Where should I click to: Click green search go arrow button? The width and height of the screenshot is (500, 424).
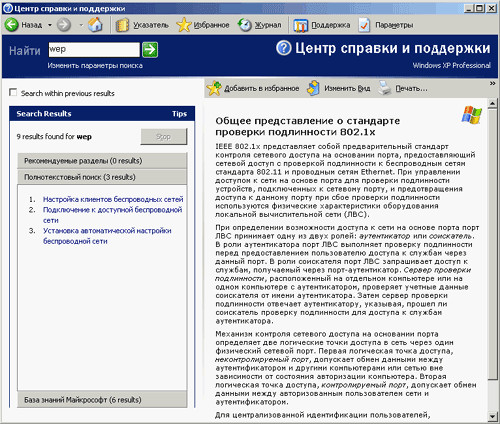[150, 50]
